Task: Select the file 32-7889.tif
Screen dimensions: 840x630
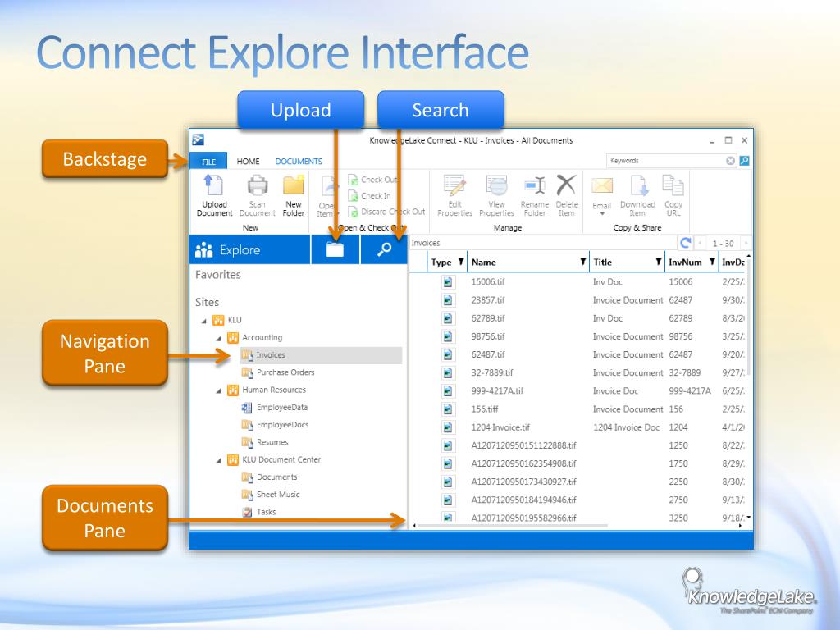Action: click(x=492, y=373)
